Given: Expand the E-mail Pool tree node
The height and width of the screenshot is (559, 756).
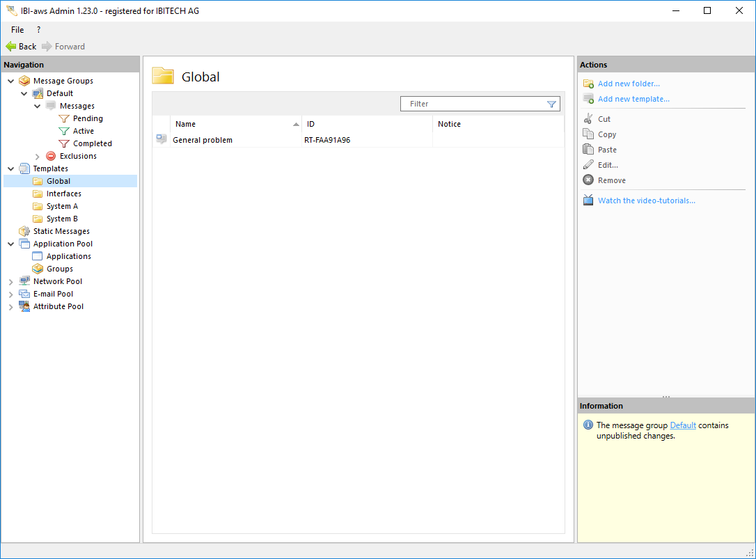Looking at the screenshot, I should pyautogui.click(x=10, y=294).
